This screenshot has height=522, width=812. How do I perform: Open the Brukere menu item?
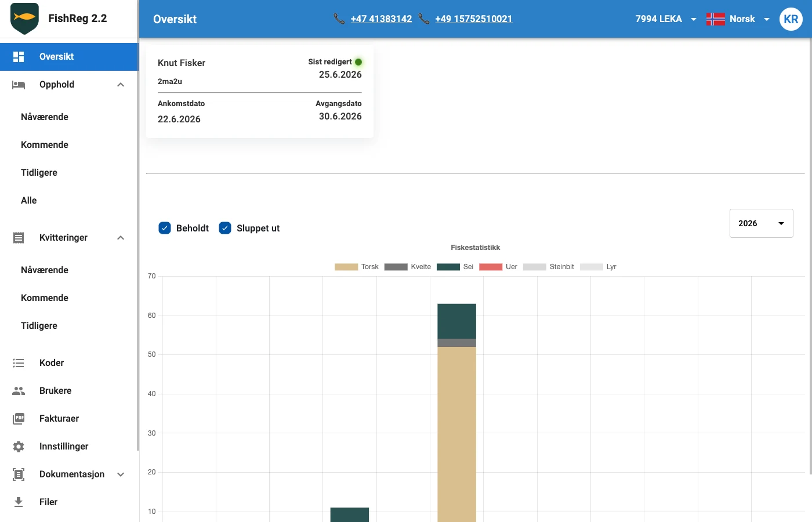click(x=70, y=391)
